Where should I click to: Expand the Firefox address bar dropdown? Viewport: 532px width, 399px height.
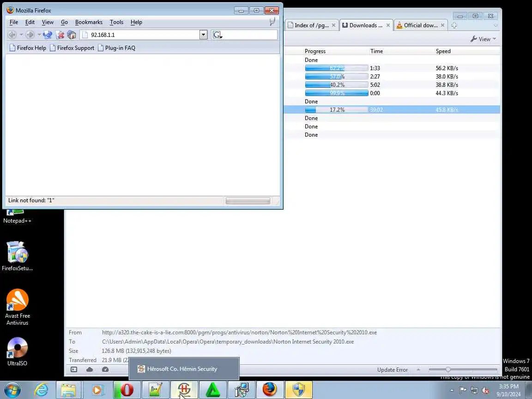tap(203, 35)
